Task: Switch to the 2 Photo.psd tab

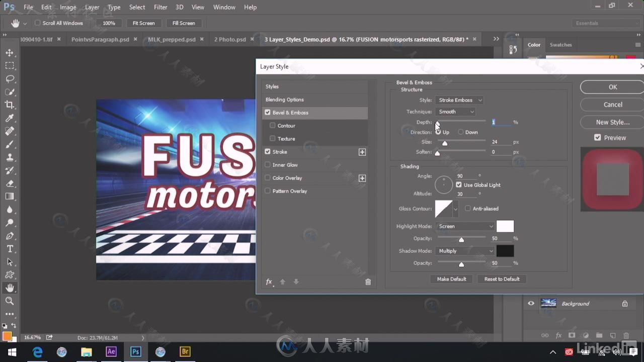Action: [230, 39]
